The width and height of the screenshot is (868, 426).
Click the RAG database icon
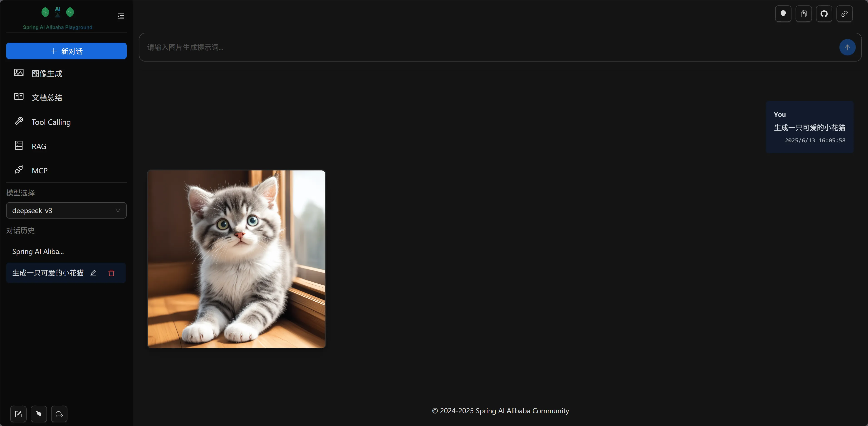point(19,145)
